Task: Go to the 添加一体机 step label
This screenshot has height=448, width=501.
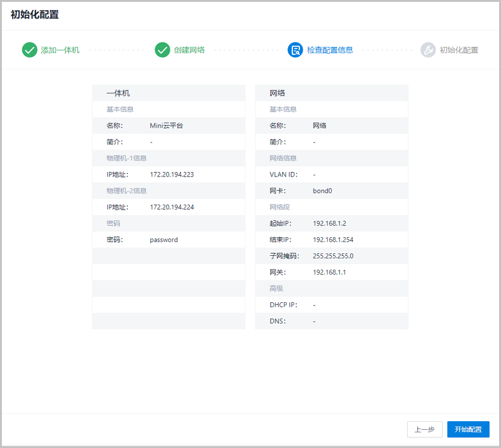Action: point(60,50)
